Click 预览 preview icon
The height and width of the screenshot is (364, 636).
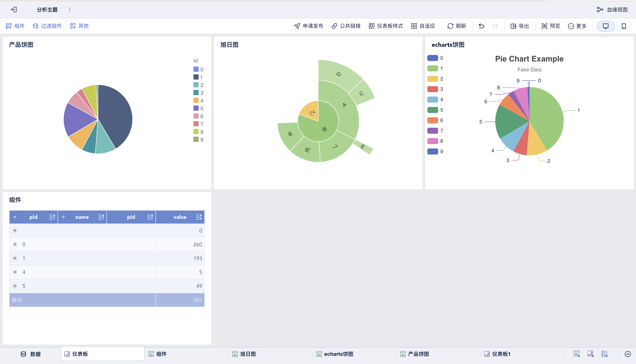pyautogui.click(x=544, y=26)
